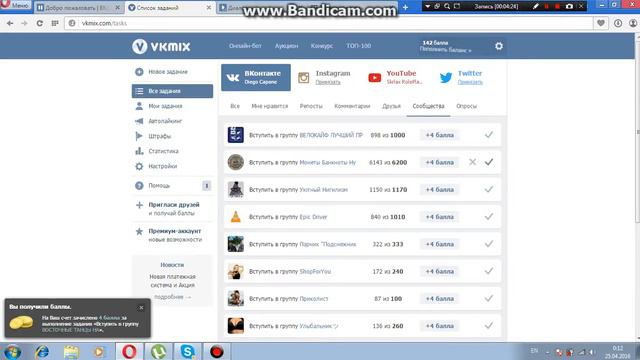This screenshot has height=360, width=640.
Task: Check the 87 из 100 task
Action: 489,299
